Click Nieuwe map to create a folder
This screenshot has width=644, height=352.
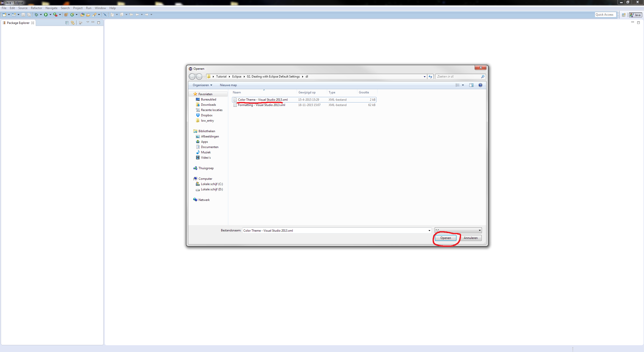click(x=228, y=85)
